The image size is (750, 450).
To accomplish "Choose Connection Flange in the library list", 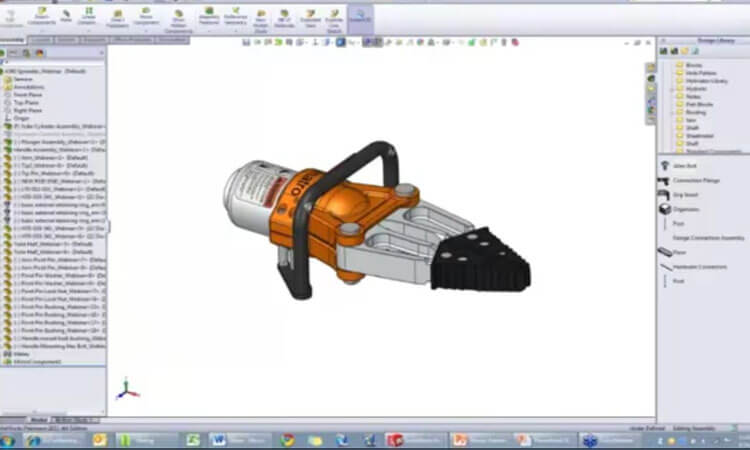I will coord(693,180).
